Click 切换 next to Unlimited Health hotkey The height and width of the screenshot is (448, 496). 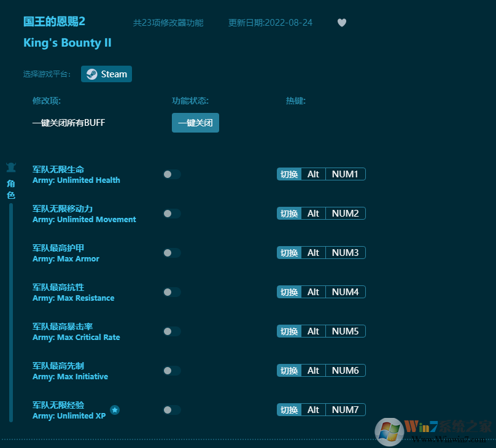click(289, 174)
